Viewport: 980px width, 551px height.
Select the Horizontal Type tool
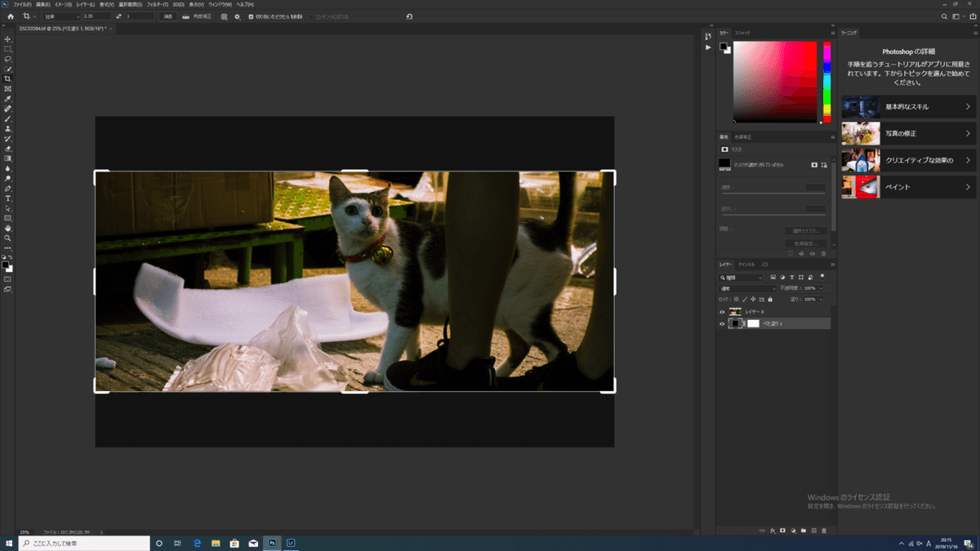pyautogui.click(x=8, y=198)
